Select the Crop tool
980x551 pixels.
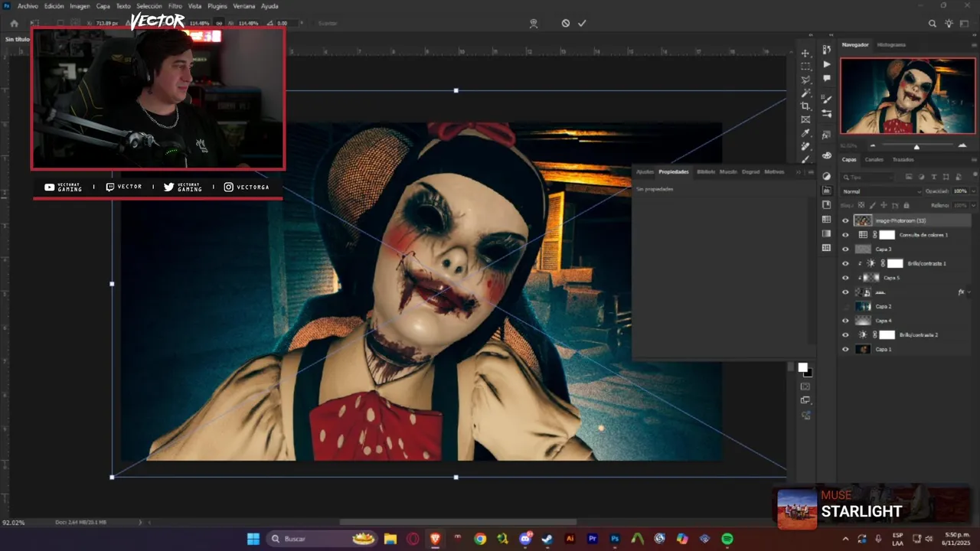[805, 106]
